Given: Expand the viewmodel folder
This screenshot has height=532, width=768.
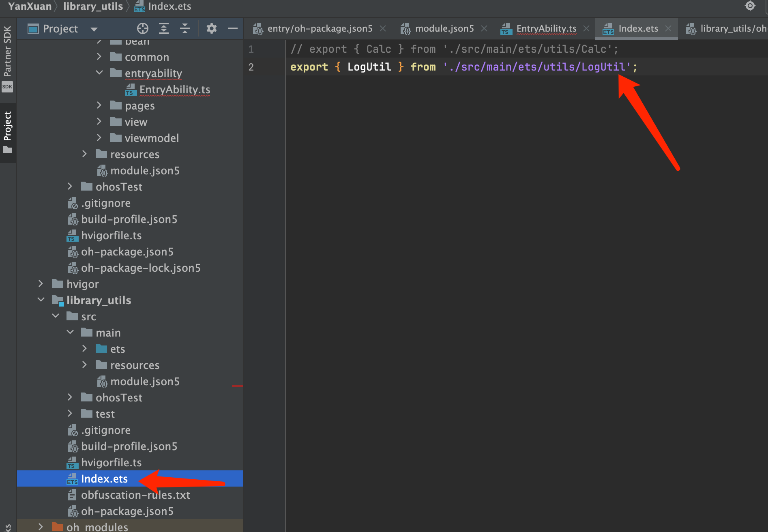Looking at the screenshot, I should coord(99,138).
